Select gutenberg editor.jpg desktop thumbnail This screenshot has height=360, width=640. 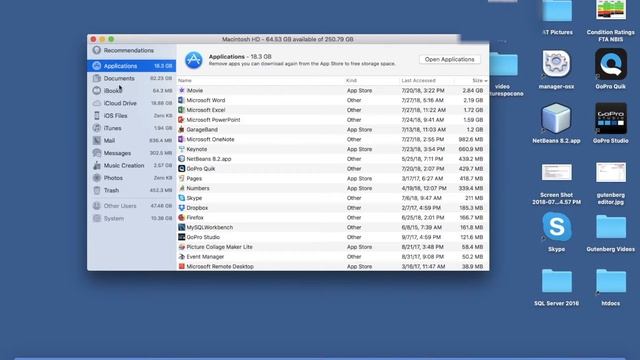click(x=611, y=172)
